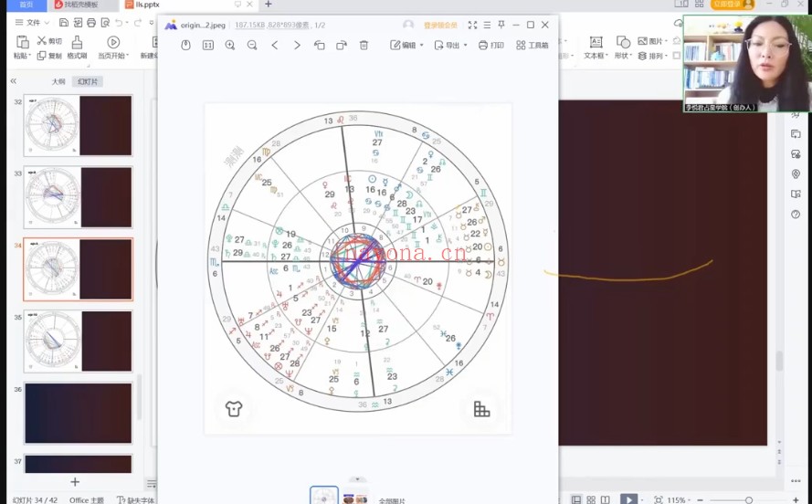Click the 粘贴 paste button
Viewport: 812px width, 504px height.
(22, 47)
